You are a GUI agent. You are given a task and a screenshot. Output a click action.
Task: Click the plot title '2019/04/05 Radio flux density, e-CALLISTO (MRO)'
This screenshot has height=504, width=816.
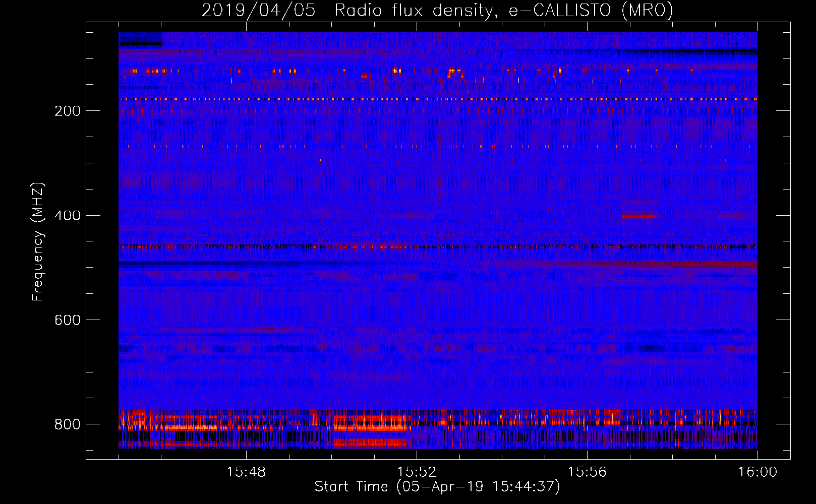point(437,10)
